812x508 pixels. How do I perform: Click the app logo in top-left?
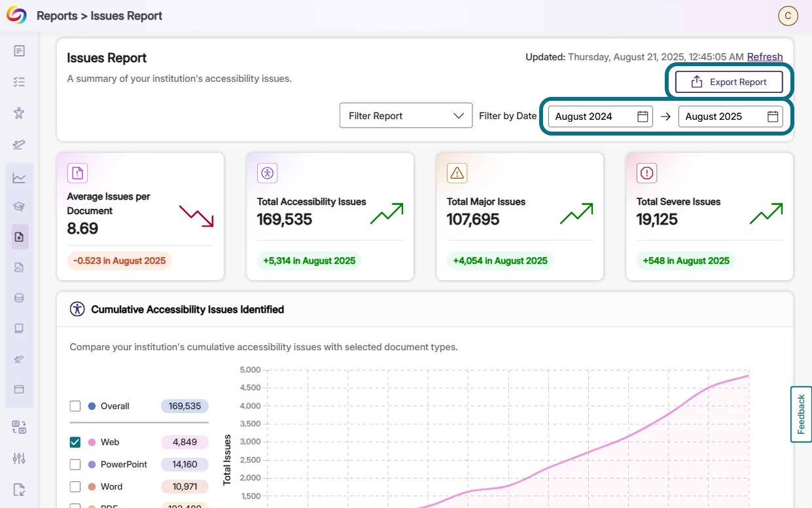pos(16,16)
